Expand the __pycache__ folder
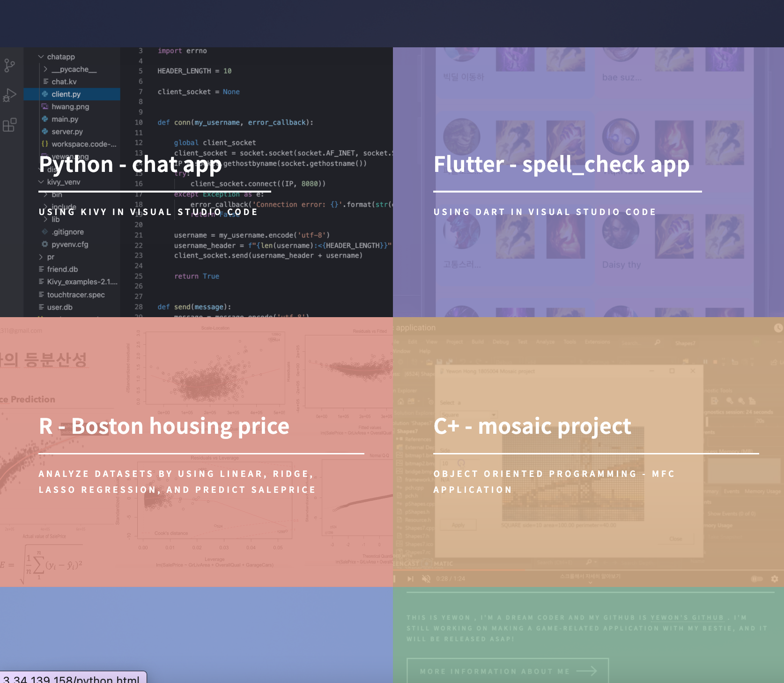 point(45,69)
